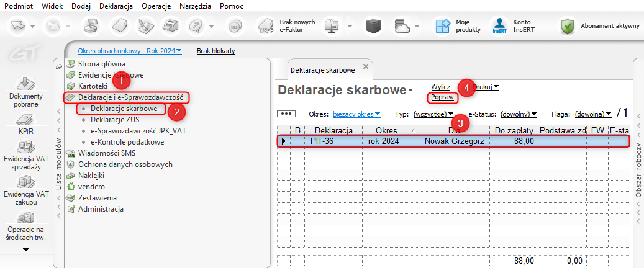
Task: Expand dropdown arrow next to Forward icon
Action: coord(68,26)
